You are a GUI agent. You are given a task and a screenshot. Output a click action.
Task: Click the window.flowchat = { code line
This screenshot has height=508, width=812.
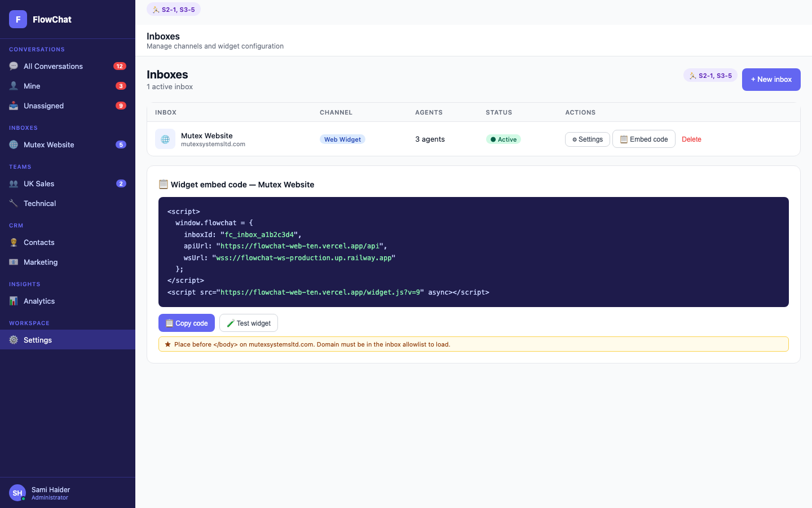pyautogui.click(x=214, y=223)
